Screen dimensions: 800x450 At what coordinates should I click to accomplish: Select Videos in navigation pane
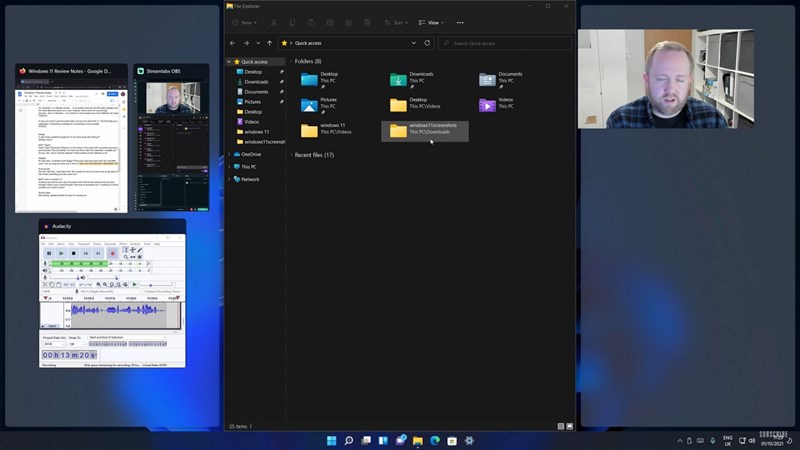coord(252,122)
